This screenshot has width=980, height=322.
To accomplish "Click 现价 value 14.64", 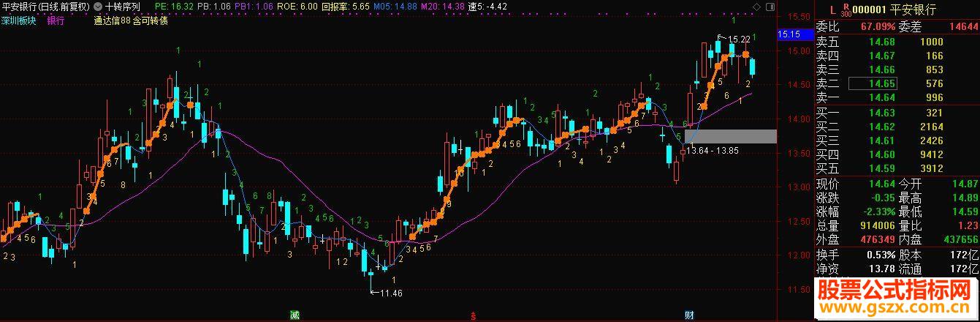I will pyautogui.click(x=882, y=184).
